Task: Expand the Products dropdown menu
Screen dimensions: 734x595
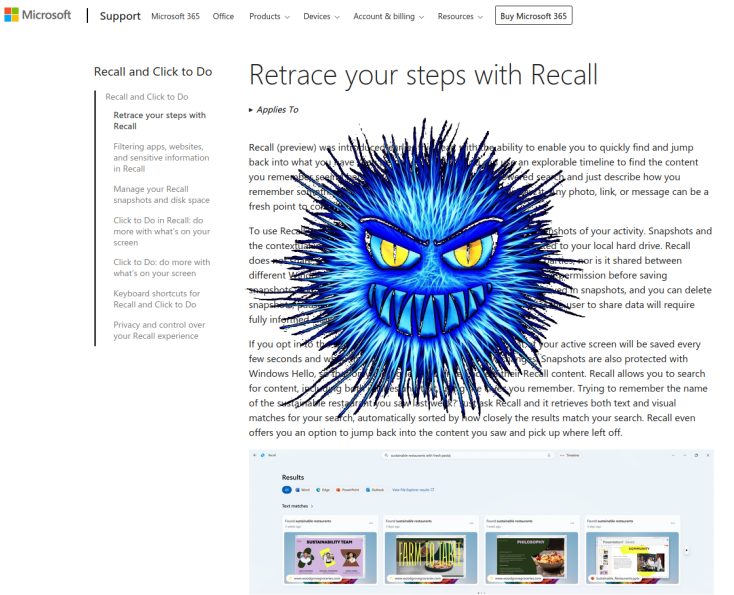Action: click(269, 17)
